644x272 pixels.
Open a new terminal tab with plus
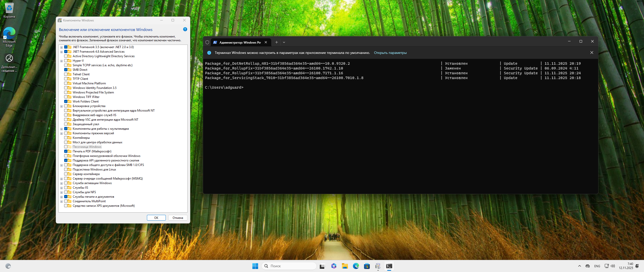[x=276, y=42]
